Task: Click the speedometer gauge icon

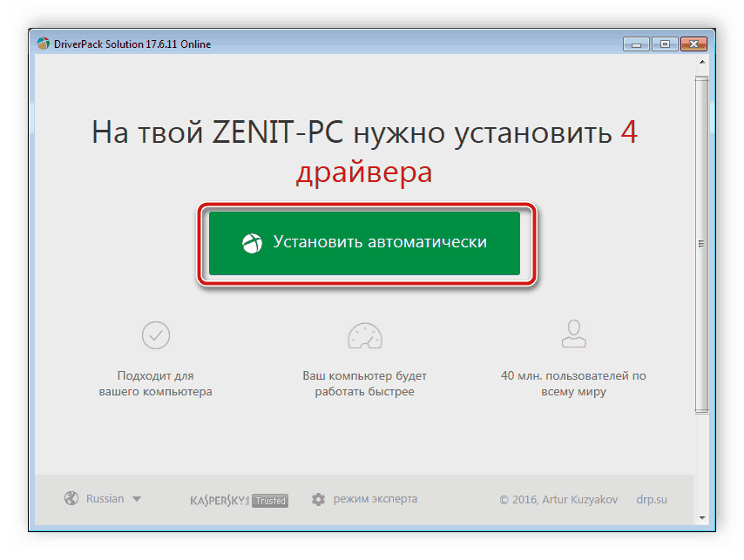Action: point(364,335)
